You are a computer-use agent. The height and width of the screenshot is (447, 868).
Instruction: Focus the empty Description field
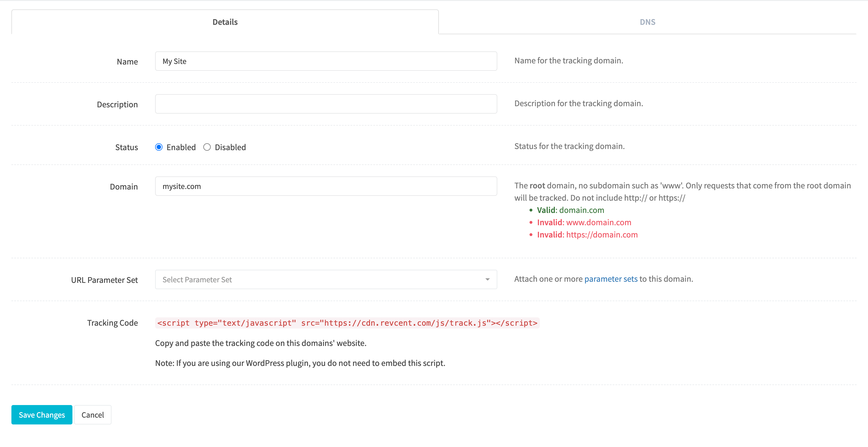[326, 104]
